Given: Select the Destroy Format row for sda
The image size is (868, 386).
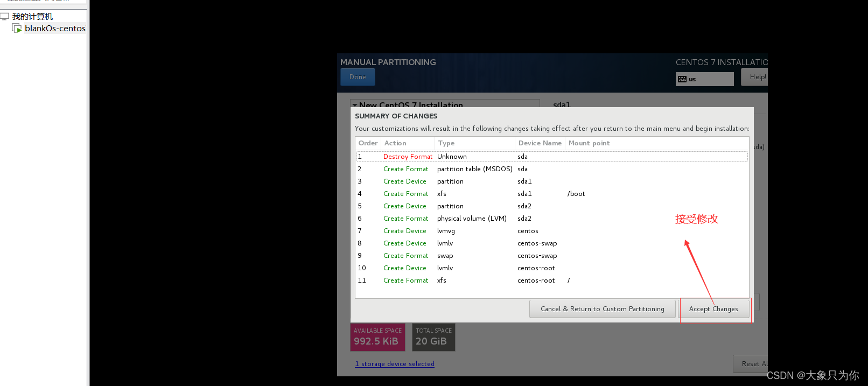Looking at the screenshot, I should point(552,157).
